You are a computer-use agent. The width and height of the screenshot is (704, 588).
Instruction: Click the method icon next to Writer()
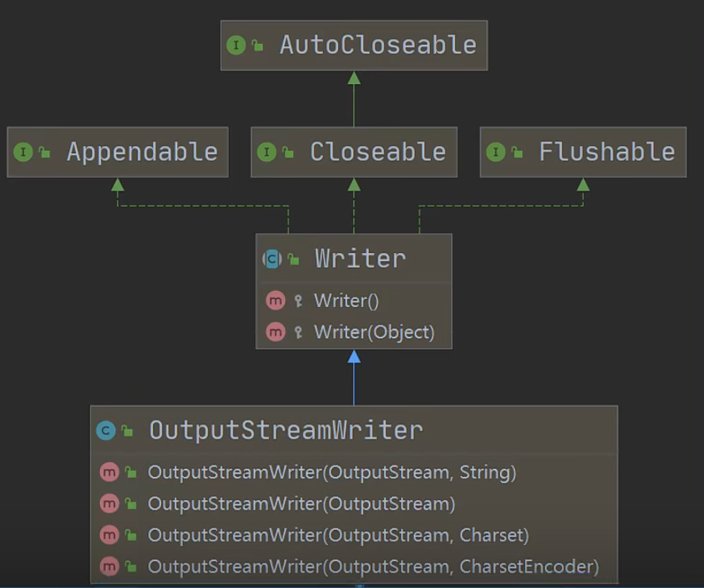[276, 300]
